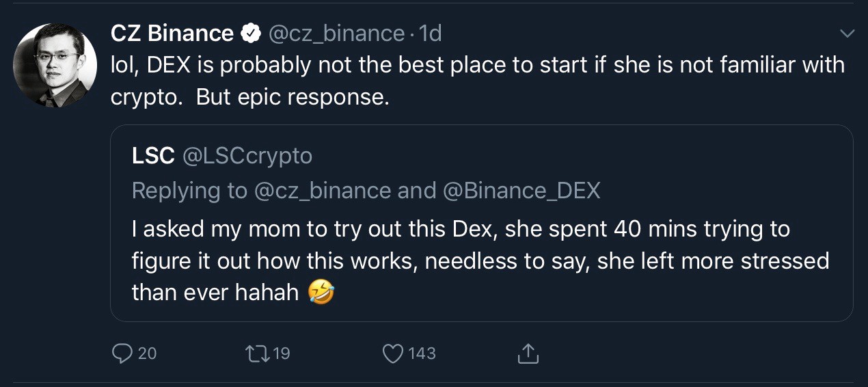868x387 pixels.
Task: Click the CZ Binance display name
Action: [x=172, y=33]
